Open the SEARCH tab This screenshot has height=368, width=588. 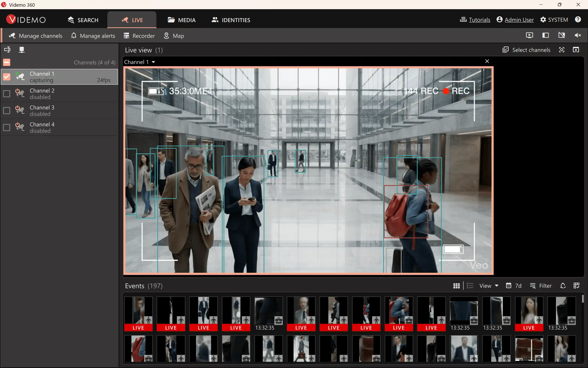coord(83,20)
